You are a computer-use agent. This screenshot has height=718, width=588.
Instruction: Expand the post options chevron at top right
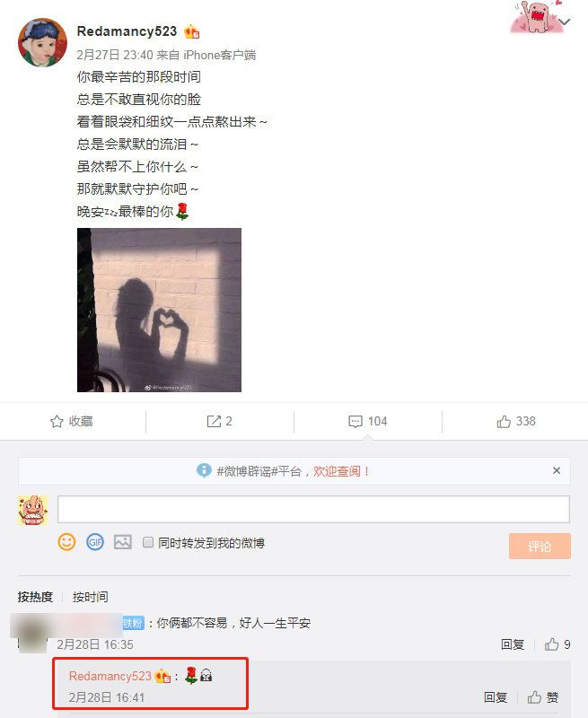[x=565, y=22]
